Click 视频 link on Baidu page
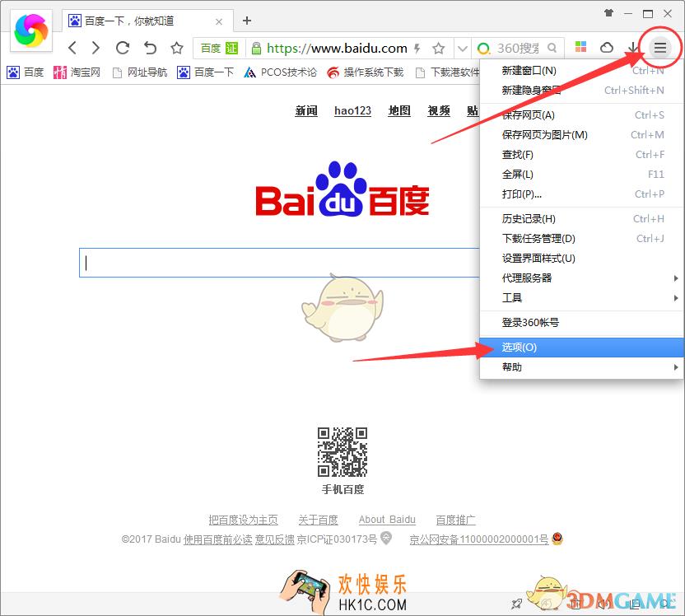Screen dimensions: 685x616 439,111
